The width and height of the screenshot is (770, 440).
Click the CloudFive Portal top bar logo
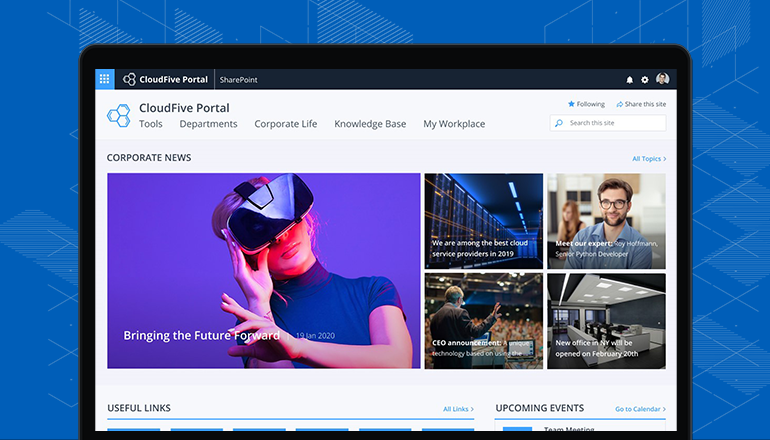pos(165,79)
